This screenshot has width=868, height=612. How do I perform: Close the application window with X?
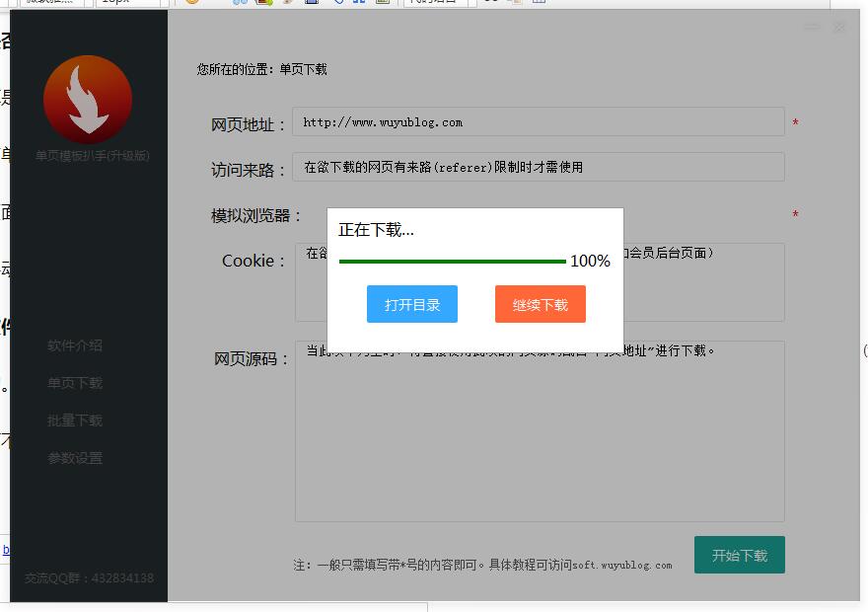839,28
